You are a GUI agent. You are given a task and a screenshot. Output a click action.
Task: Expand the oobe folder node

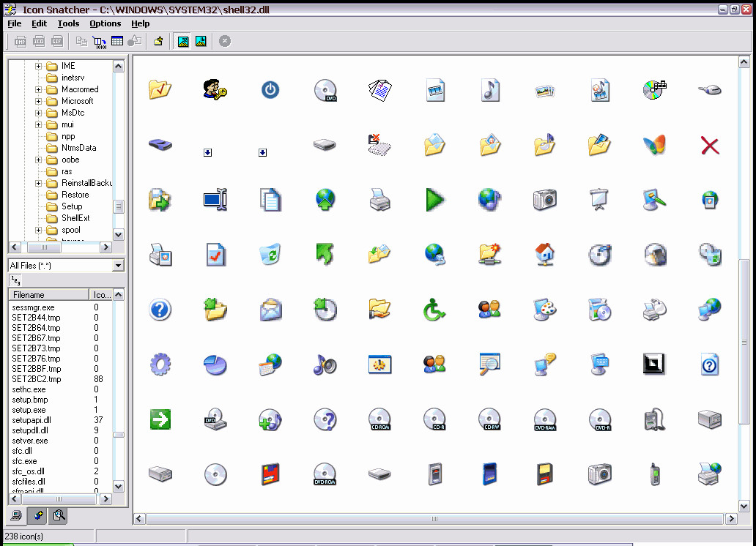[38, 160]
